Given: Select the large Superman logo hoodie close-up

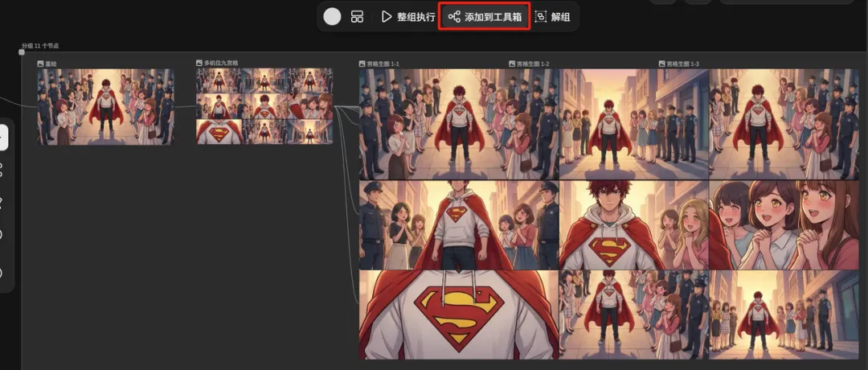Looking at the screenshot, I should click(459, 314).
